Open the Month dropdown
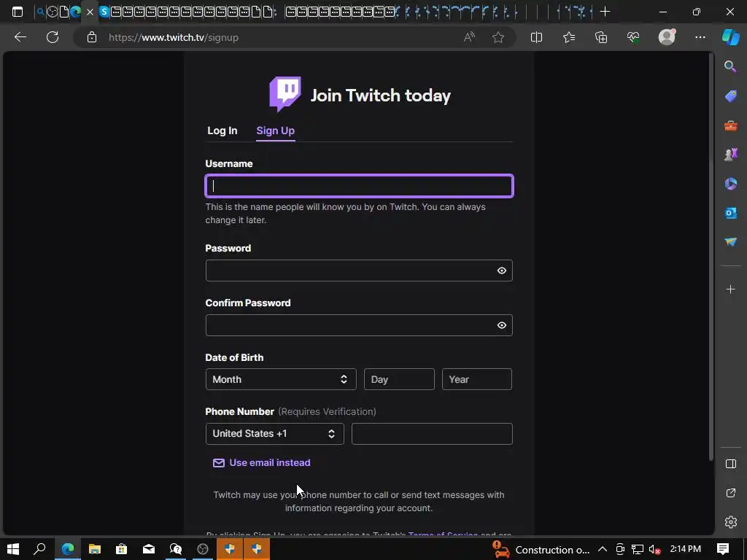 [281, 379]
